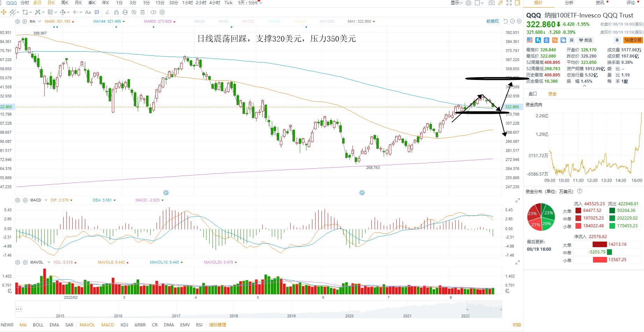This screenshot has width=644, height=332.
Task: Expand the MAVOL indicator chevron
Action: [x=49, y=262]
